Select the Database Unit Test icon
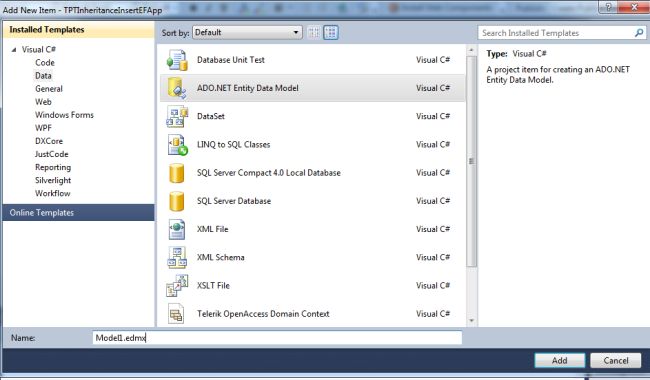650x380 pixels. pos(177,60)
